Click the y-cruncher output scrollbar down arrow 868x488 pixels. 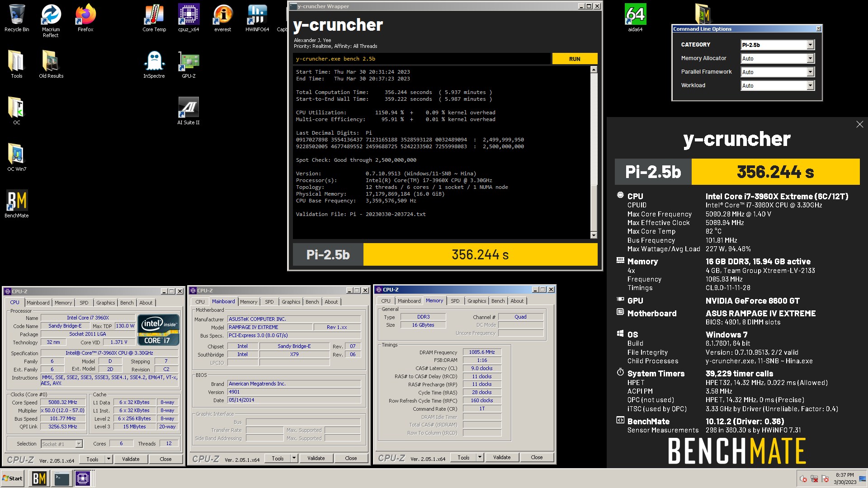(594, 235)
